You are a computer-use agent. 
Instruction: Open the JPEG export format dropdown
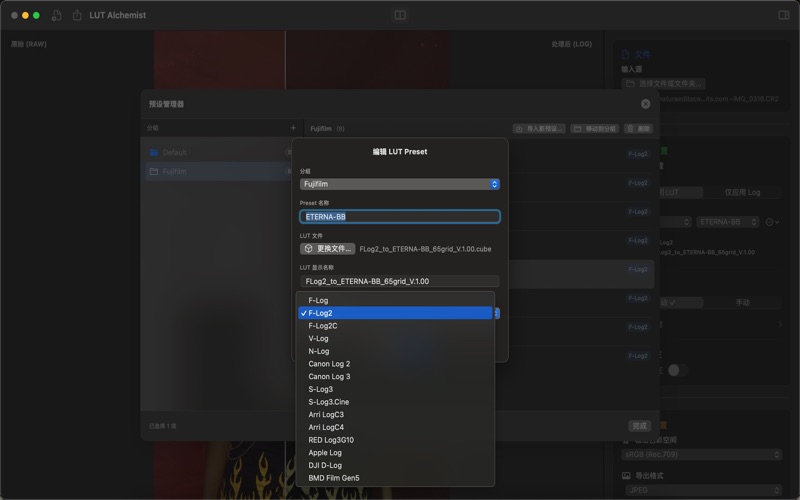coord(704,490)
